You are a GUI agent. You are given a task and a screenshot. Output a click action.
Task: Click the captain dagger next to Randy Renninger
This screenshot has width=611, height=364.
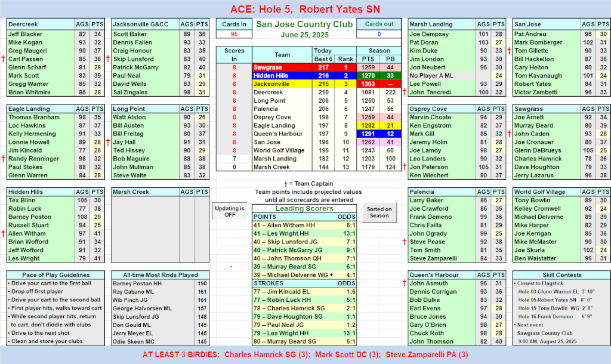point(3,159)
